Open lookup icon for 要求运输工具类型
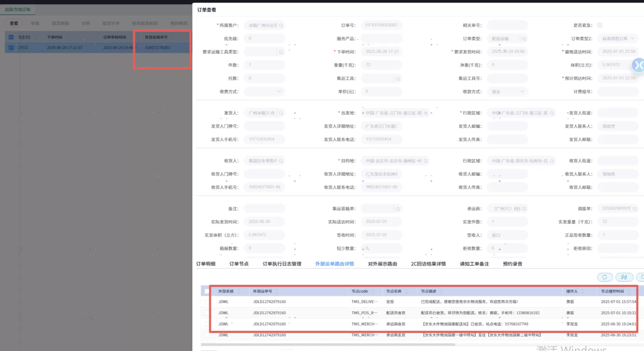 tap(281, 52)
